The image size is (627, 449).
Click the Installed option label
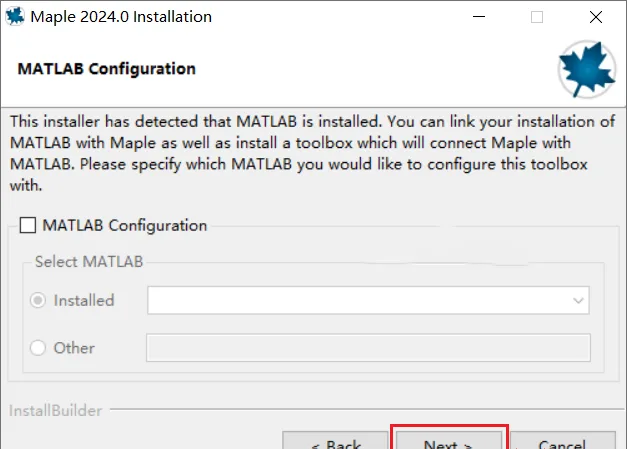pyautogui.click(x=84, y=301)
